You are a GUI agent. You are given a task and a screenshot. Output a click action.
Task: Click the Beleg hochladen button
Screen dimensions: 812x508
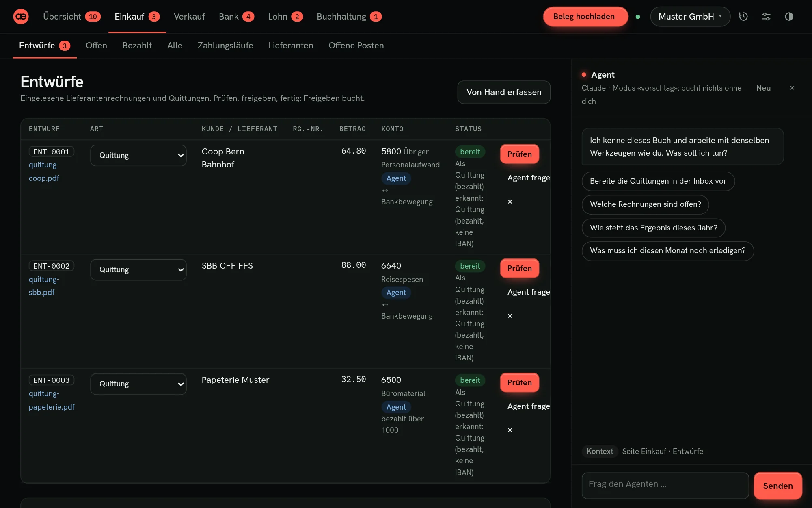pos(585,17)
